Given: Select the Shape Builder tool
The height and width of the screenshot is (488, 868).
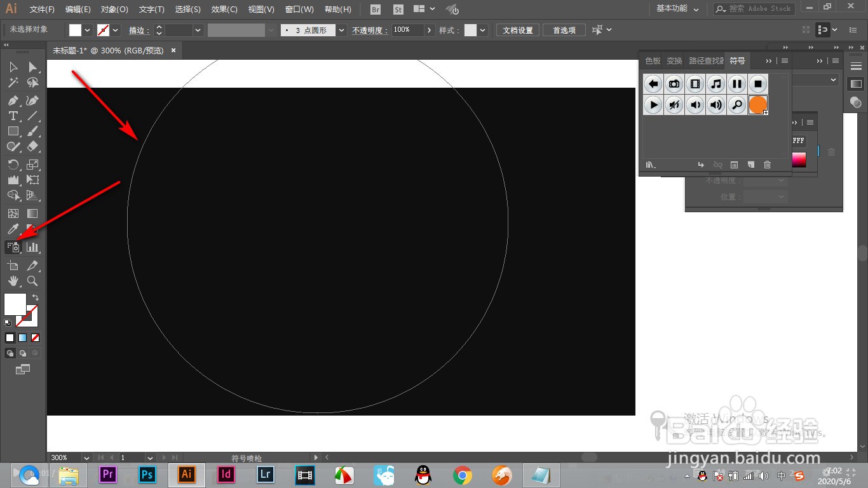Looking at the screenshot, I should 13,195.
